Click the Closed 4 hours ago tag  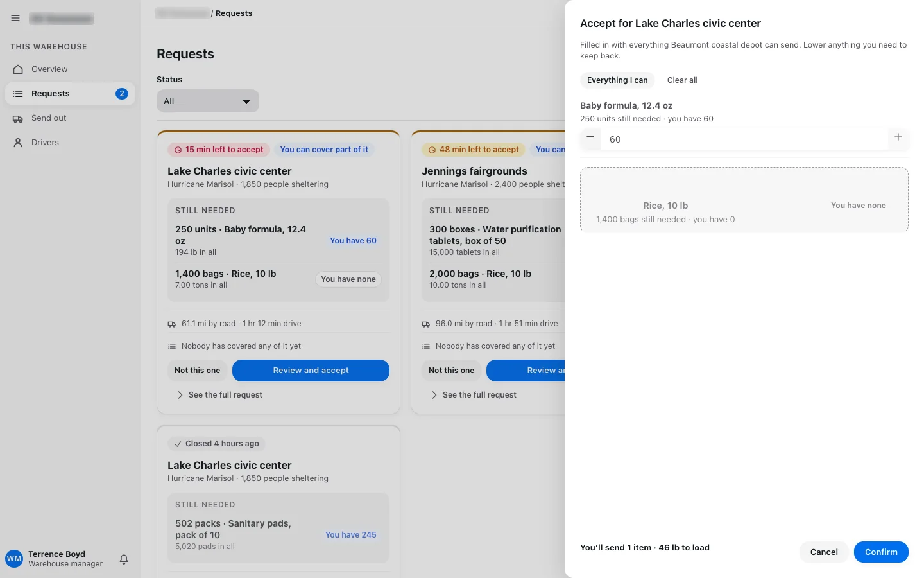pos(217,444)
